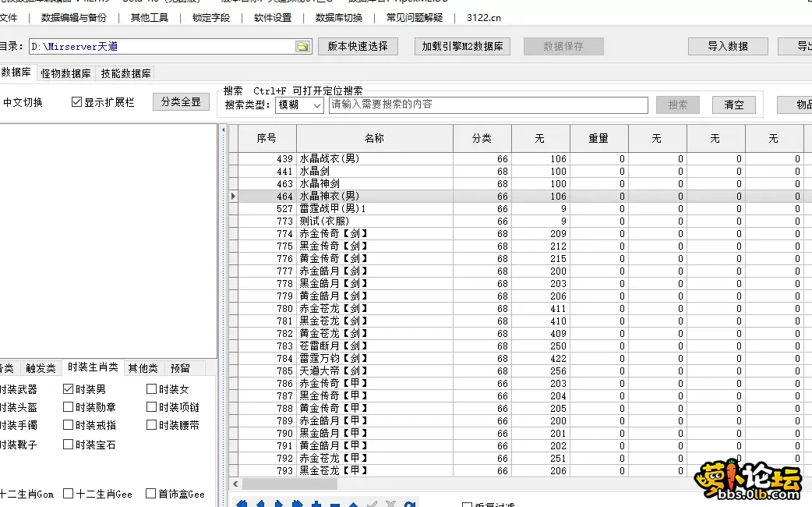This screenshot has width=812, height=507.
Task: Click the 清空 button
Action: pos(733,105)
